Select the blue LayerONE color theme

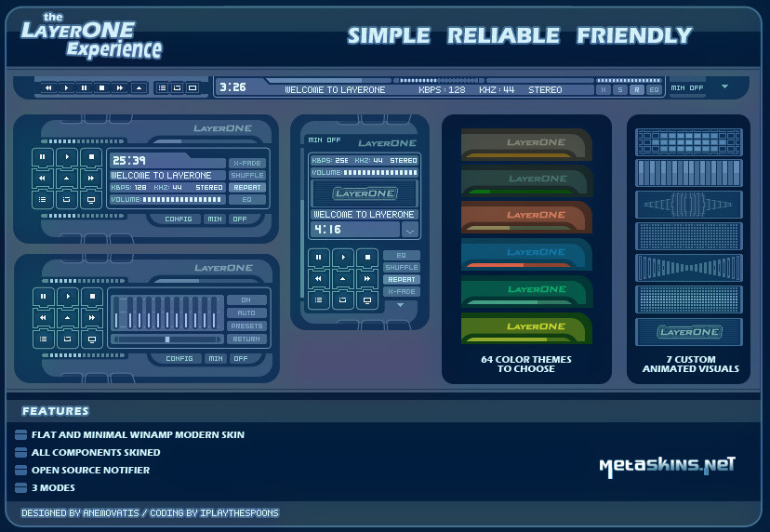[x=526, y=255]
